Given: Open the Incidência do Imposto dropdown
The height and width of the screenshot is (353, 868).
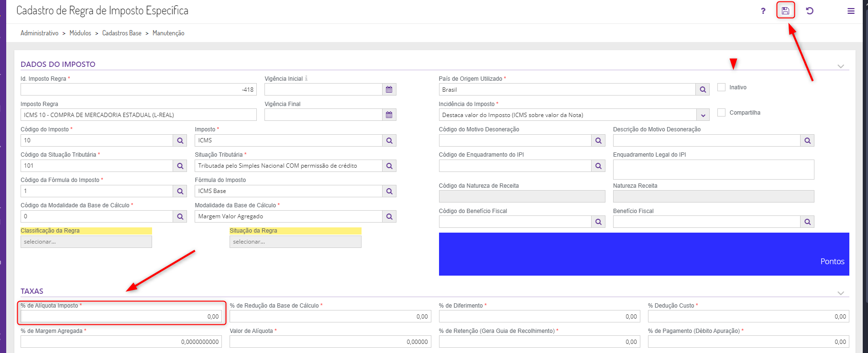Looking at the screenshot, I should (703, 115).
